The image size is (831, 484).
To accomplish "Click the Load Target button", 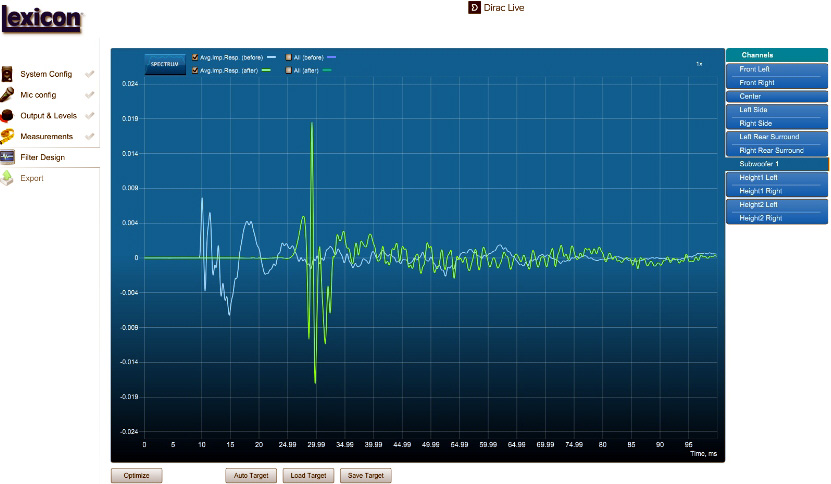I will (307, 476).
